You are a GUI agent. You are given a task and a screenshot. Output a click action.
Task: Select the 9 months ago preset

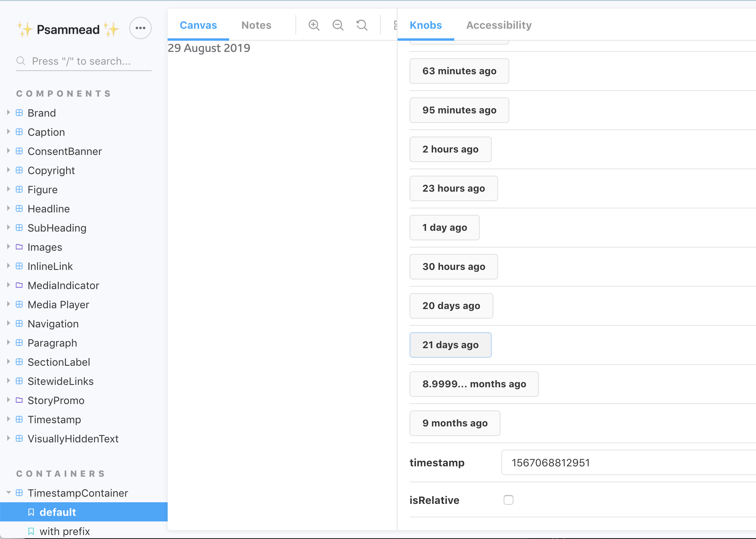pyautogui.click(x=455, y=423)
